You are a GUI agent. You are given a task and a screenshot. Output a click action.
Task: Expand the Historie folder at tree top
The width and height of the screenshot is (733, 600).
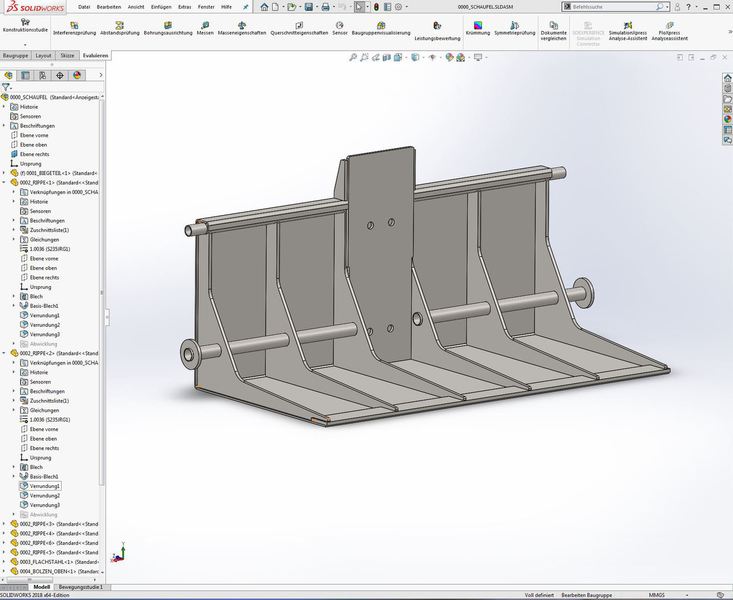click(x=4, y=107)
